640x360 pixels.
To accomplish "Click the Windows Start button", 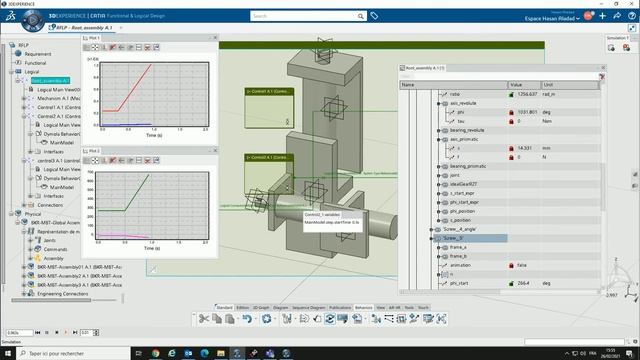I will click(x=8, y=353).
